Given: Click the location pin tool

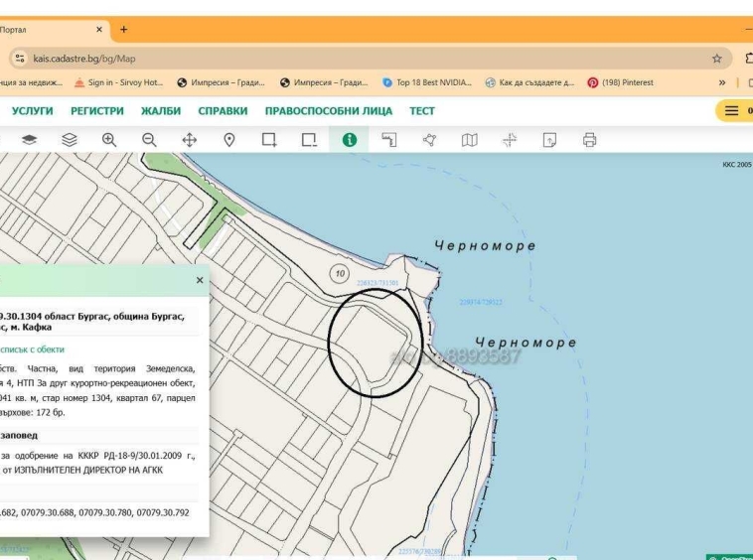Looking at the screenshot, I should [228, 141].
